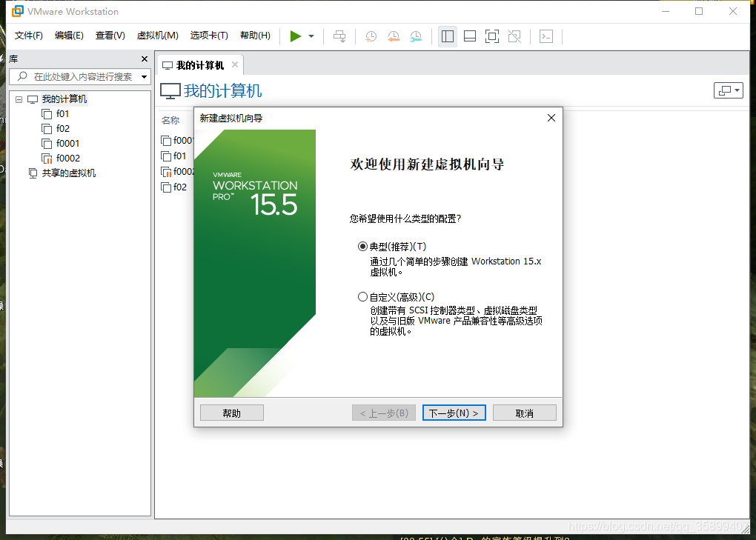Image resolution: width=756 pixels, height=540 pixels.
Task: Close the 我的计算机 tab
Action: [x=235, y=64]
